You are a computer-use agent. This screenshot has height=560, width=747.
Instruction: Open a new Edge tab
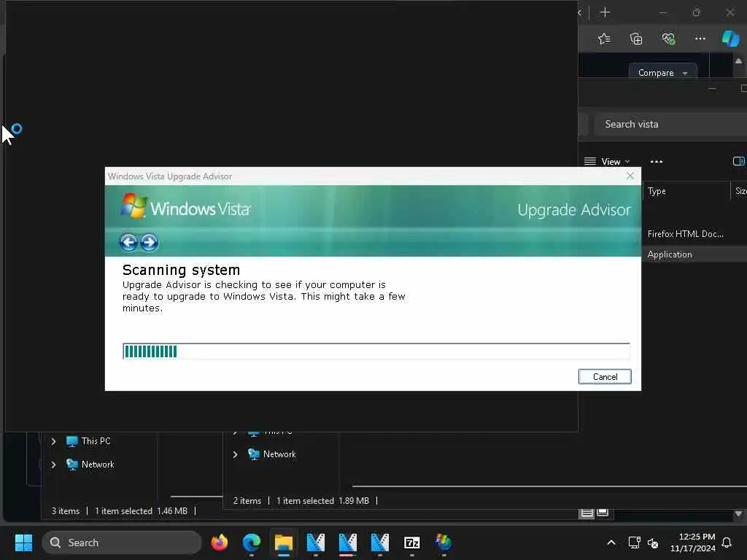point(605,12)
